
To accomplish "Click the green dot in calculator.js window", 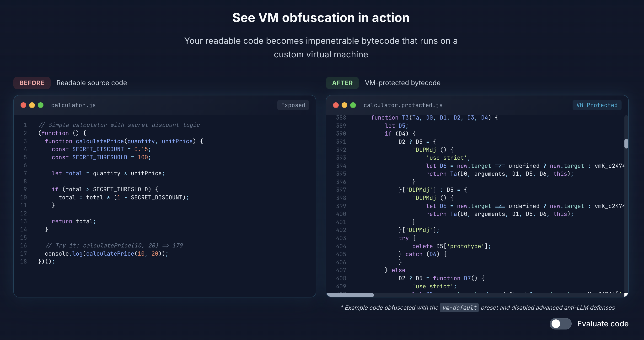I will [41, 105].
